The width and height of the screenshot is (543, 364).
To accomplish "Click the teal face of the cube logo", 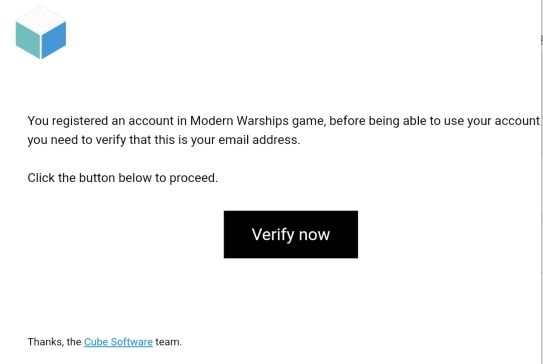I will [x=28, y=40].
